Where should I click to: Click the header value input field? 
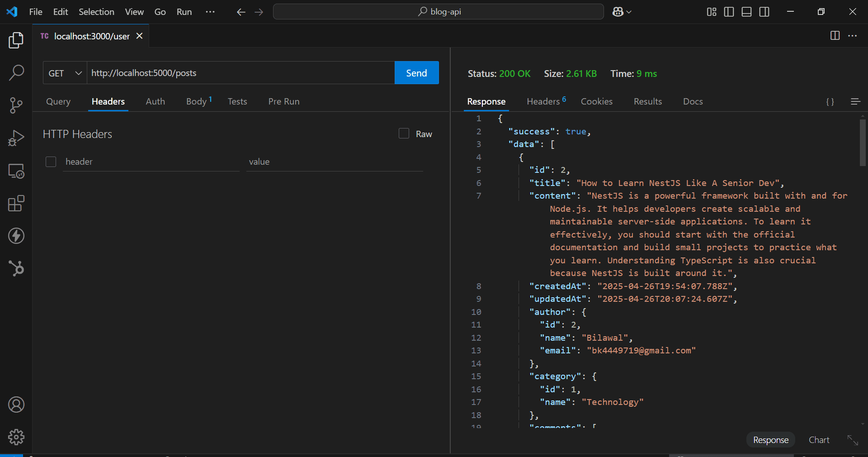click(x=335, y=162)
